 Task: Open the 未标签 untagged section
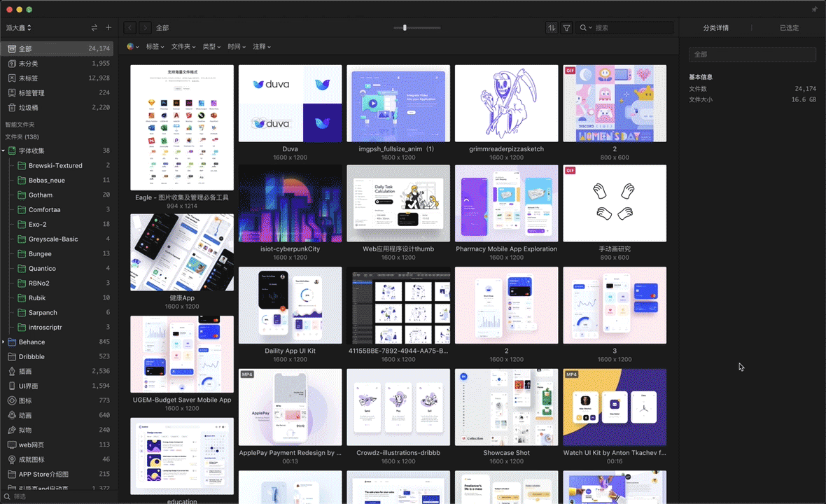pyautogui.click(x=57, y=78)
